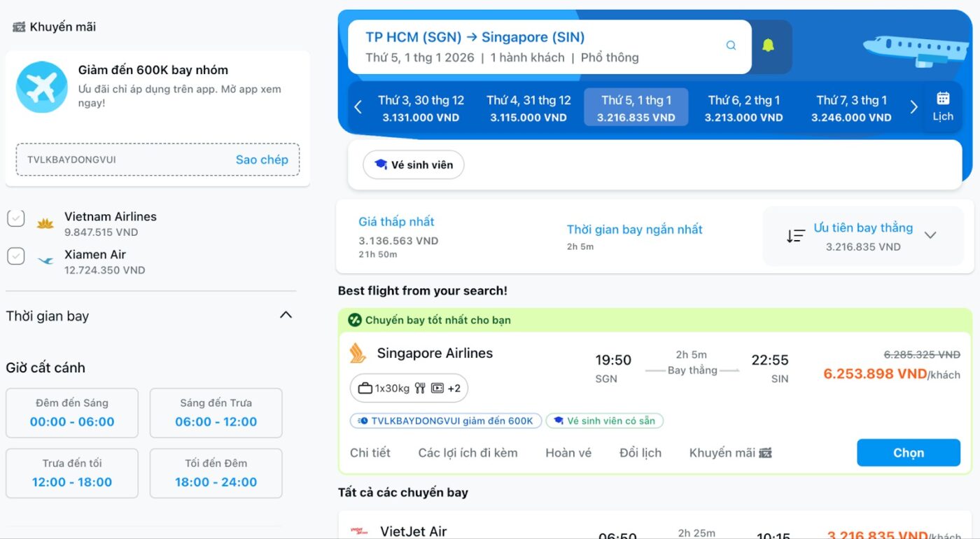Toggle the Vietnam Airlines checkbox
Image resolution: width=980 pixels, height=539 pixels.
tap(16, 219)
